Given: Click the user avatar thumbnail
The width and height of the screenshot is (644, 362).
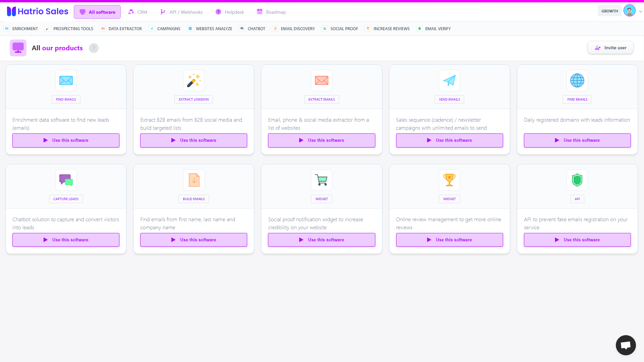Looking at the screenshot, I should [630, 10].
